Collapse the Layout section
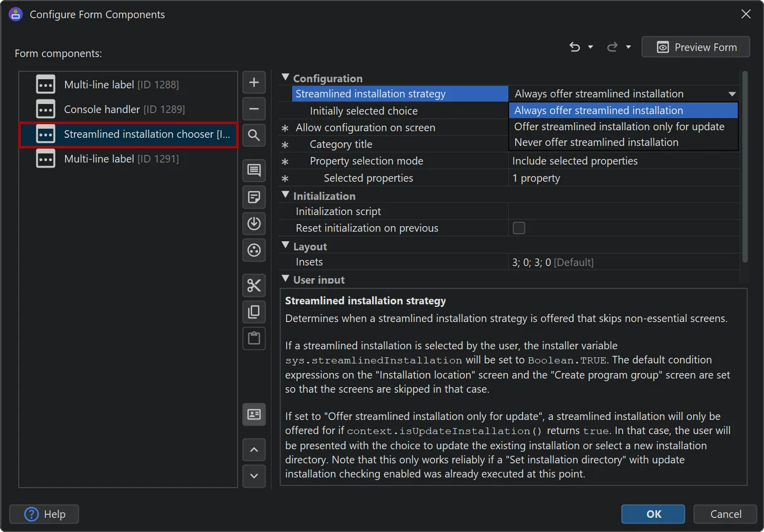Screen dimensions: 764x532 [x=286, y=246]
